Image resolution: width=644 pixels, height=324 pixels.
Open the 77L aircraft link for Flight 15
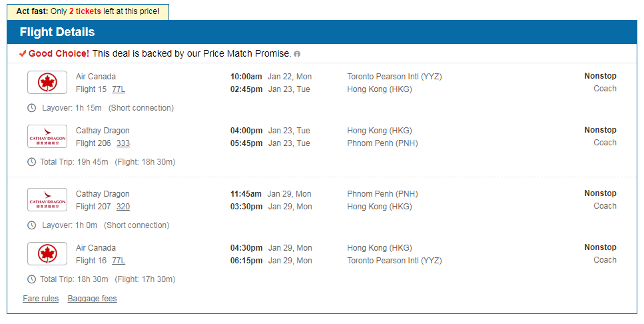click(119, 89)
